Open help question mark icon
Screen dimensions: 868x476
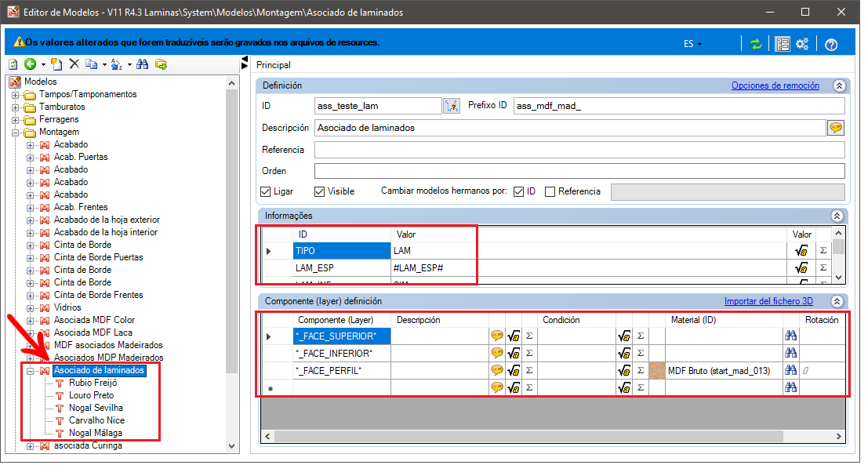(x=831, y=44)
